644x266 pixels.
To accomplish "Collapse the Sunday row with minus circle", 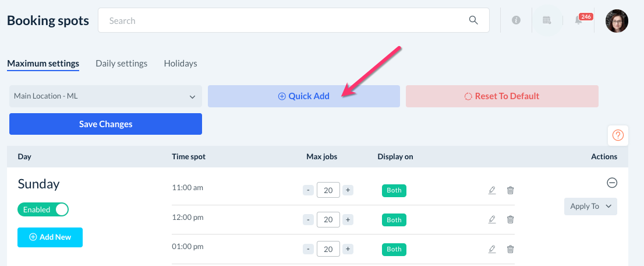I will (612, 183).
